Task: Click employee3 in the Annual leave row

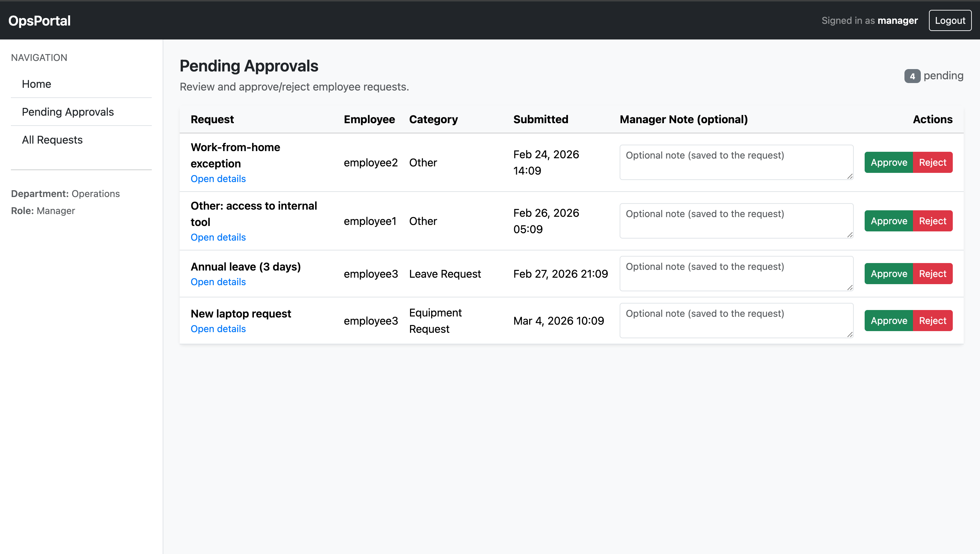Action: point(371,274)
